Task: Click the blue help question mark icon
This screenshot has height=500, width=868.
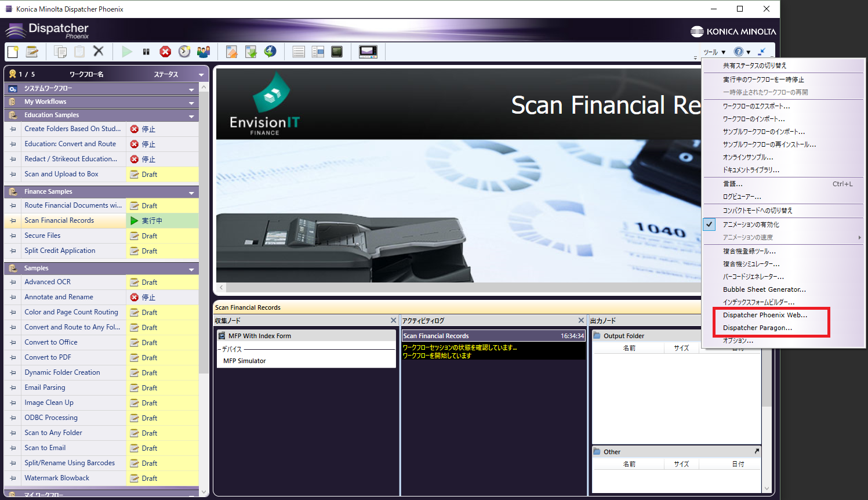Action: click(x=738, y=52)
